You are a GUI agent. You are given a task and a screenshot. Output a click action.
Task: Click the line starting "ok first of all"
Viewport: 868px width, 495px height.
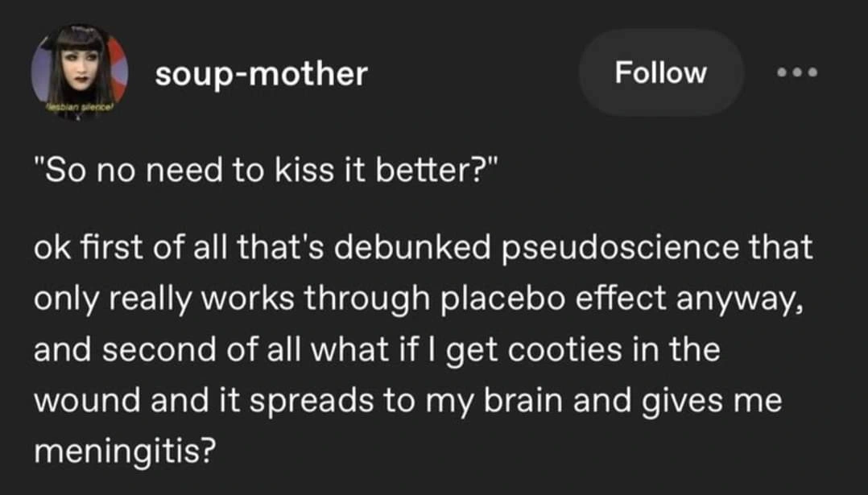[423, 248]
